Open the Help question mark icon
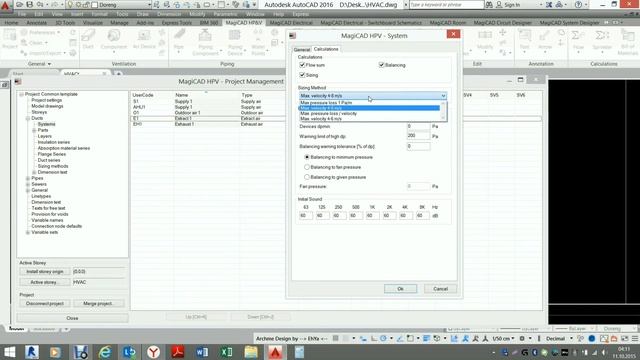Screen dimensions: 640x360 pyautogui.click(x=578, y=4)
